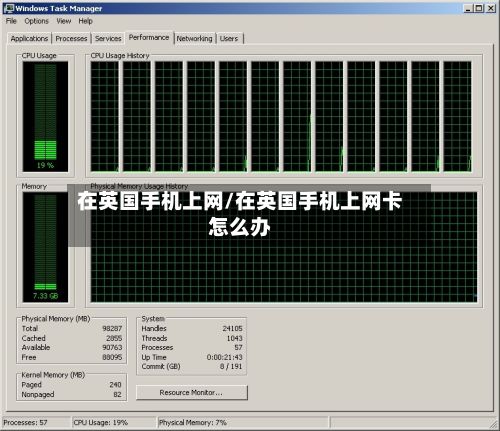Screen dimensions: 500x431
Task: Click the last CPU Usage History graph
Action: point(457,116)
